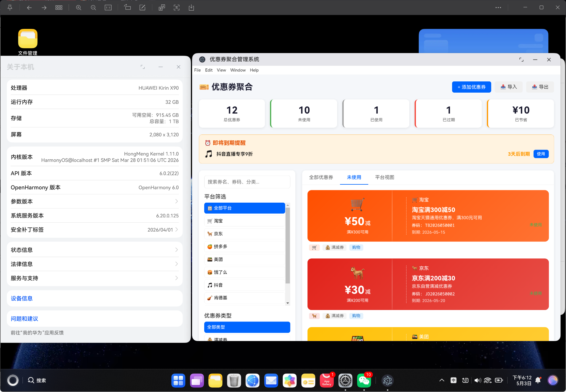This screenshot has width=566, height=392.
Task: Switch to 未使用 tab
Action: coord(354,177)
